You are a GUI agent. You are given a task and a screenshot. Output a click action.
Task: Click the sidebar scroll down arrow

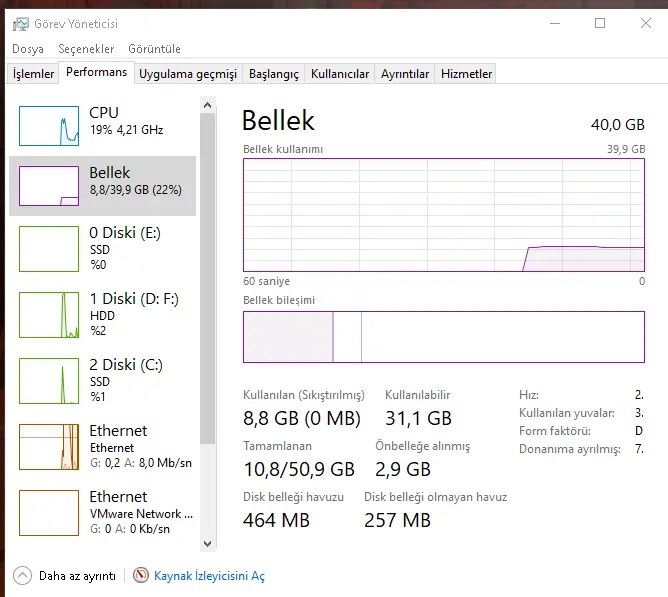207,544
